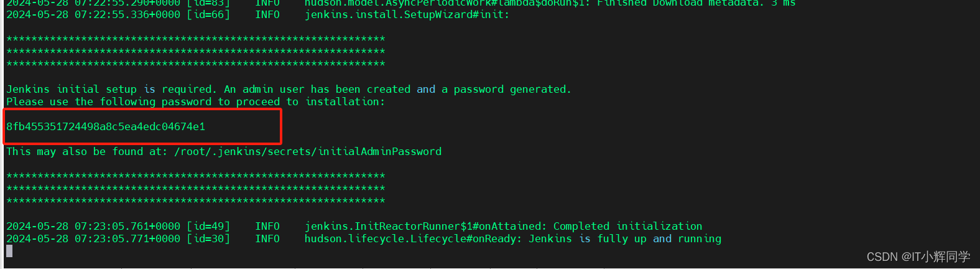This screenshot has width=980, height=269.
Task: Click the red highlighted password box
Action: [x=143, y=126]
